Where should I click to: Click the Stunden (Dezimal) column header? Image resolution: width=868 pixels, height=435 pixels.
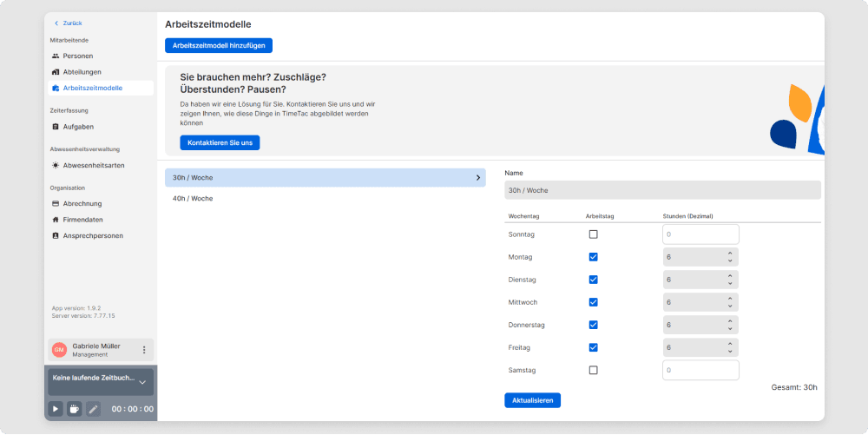688,216
